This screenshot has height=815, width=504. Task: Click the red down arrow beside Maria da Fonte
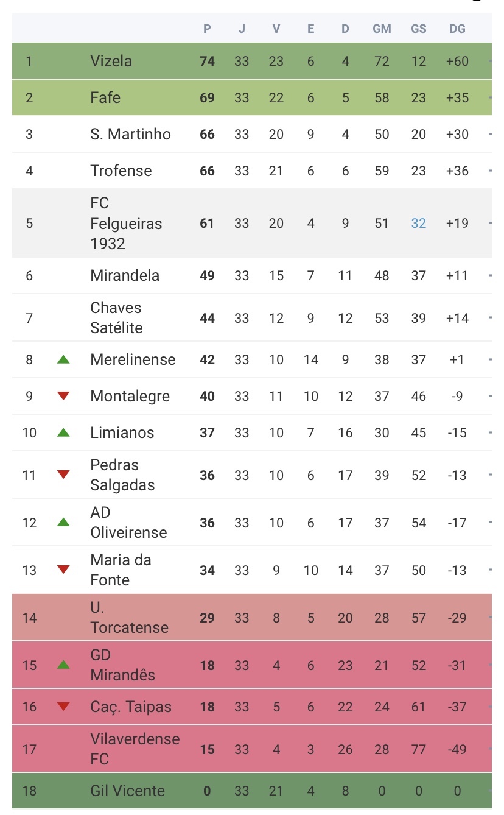[x=63, y=570]
